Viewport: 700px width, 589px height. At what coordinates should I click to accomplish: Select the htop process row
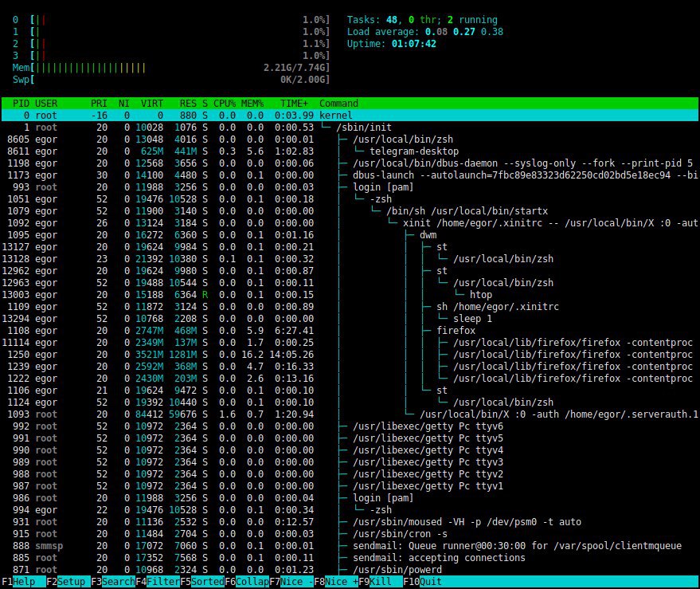pos(350,295)
